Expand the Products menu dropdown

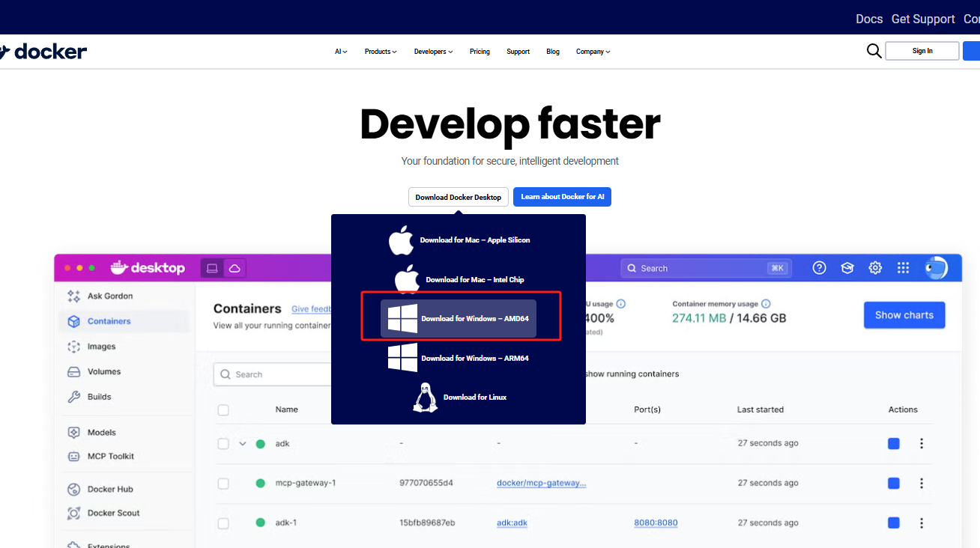[x=381, y=52]
